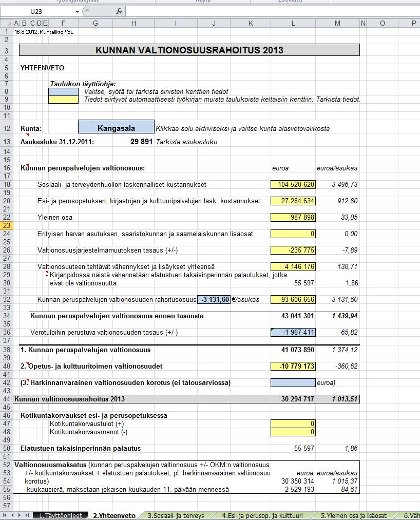Click total value 30 294 717
The height and width of the screenshot is (520, 420).
(x=298, y=399)
